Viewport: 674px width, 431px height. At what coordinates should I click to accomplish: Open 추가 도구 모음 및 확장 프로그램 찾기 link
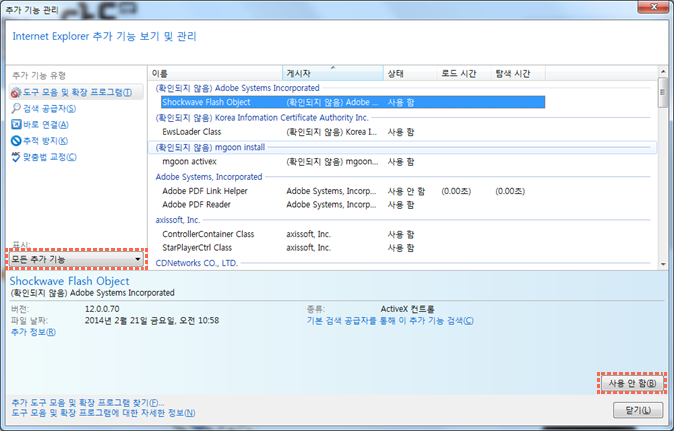(88, 403)
